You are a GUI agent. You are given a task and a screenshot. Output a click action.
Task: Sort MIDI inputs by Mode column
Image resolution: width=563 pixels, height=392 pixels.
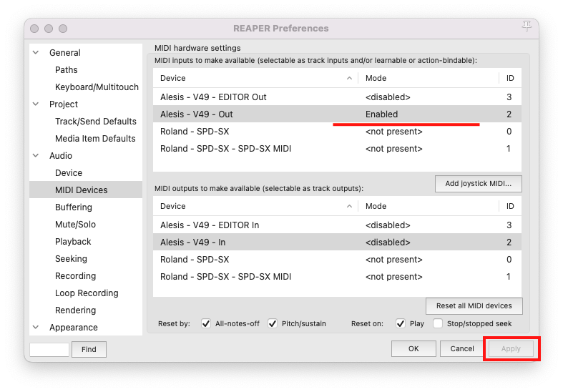click(x=429, y=78)
